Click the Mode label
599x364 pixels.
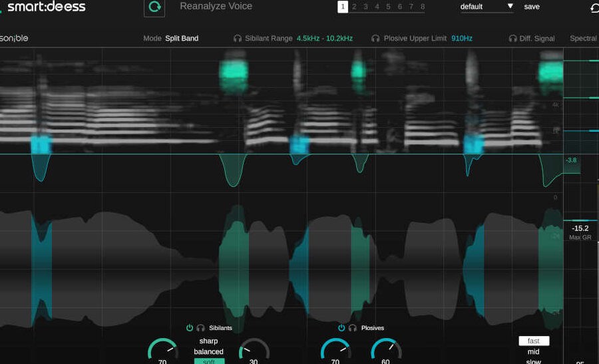tap(152, 38)
